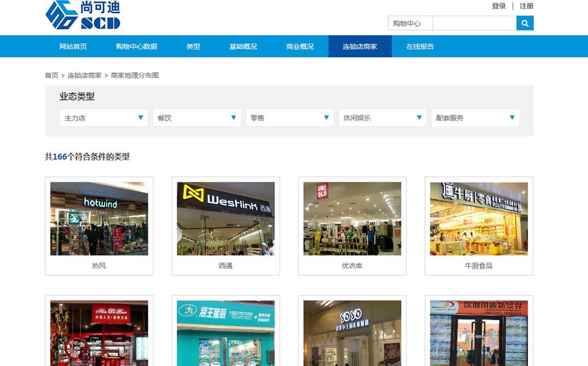Click the 西遇 store name

coord(225,266)
